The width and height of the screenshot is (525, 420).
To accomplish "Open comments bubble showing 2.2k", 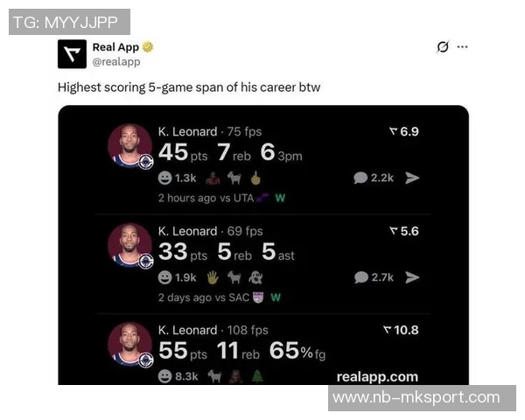I will coord(374,178).
